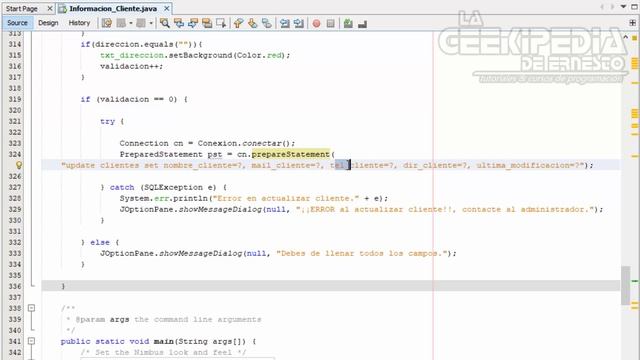Click Previous Bookmark icon
The height and width of the screenshot is (360, 640).
(238, 23)
